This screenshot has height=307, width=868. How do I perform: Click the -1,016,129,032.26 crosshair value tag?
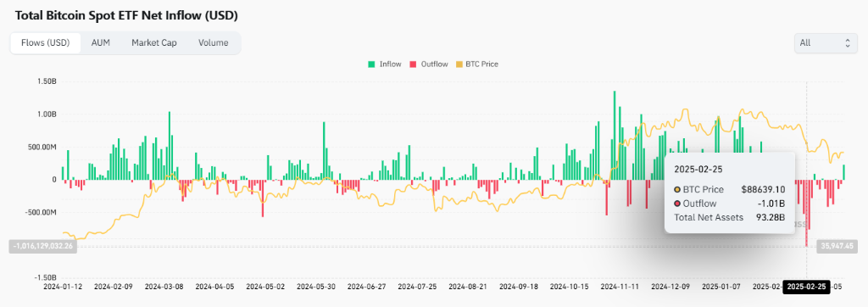[42, 247]
